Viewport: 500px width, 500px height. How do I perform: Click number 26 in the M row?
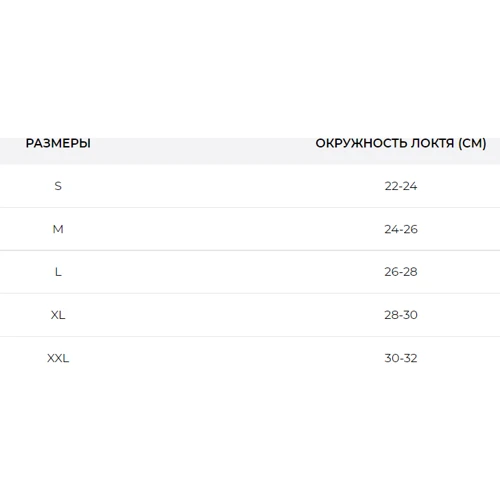pyautogui.click(x=410, y=229)
